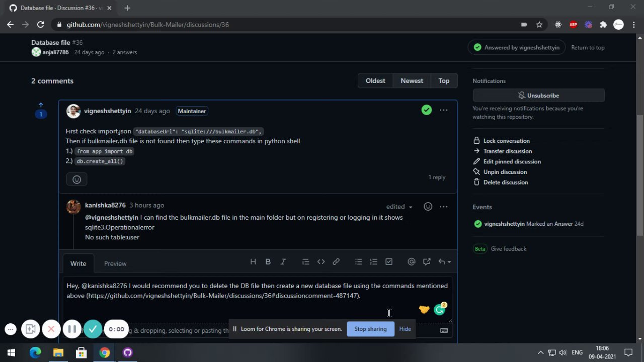Open Chrome Extensions puzzle menu
Image resolution: width=644 pixels, height=362 pixels.
tap(603, 25)
